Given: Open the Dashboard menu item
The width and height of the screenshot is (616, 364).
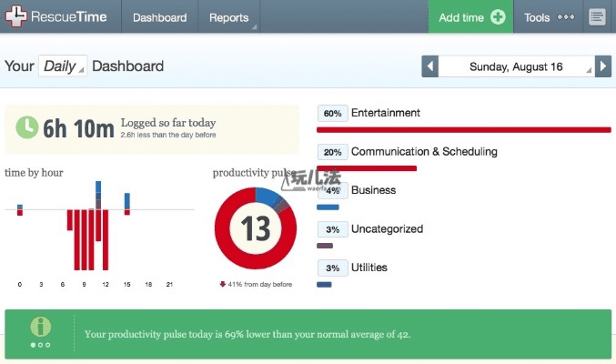Looking at the screenshot, I should (x=160, y=17).
